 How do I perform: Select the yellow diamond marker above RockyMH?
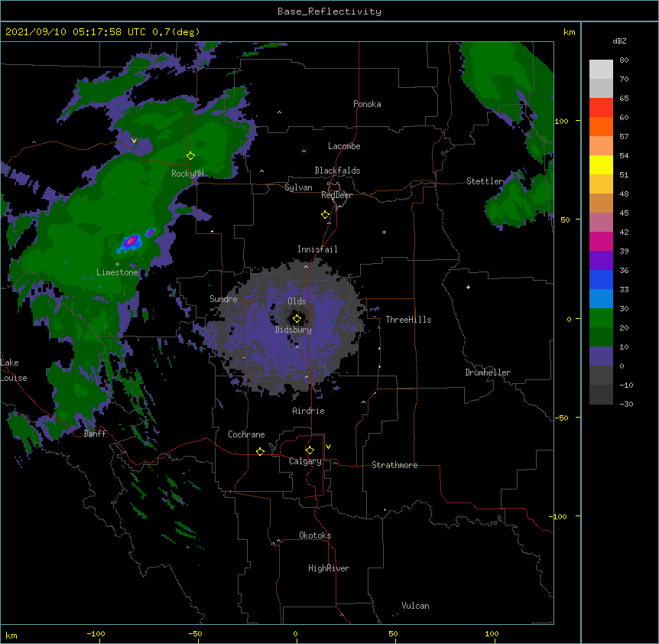click(190, 155)
